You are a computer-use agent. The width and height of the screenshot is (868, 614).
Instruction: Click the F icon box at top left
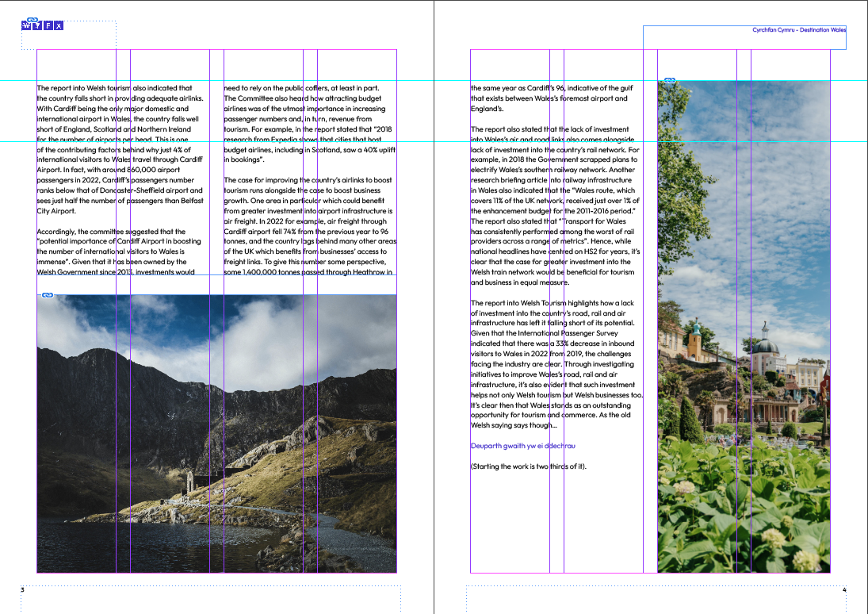(48, 25)
